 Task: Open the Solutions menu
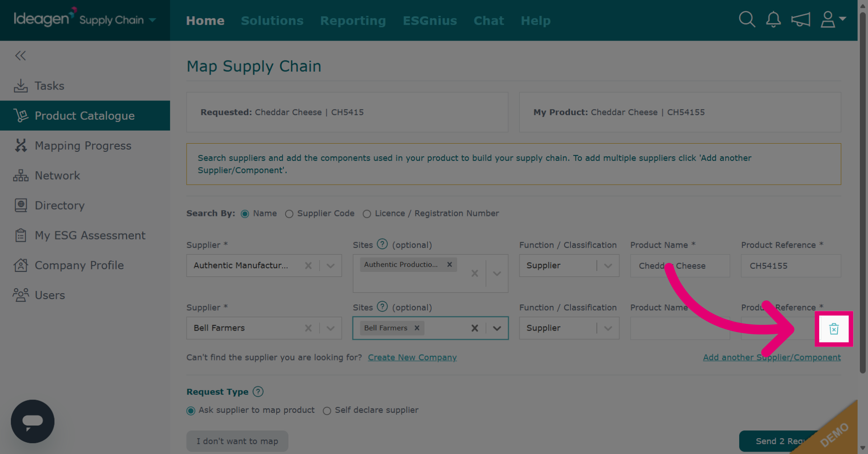[272, 20]
